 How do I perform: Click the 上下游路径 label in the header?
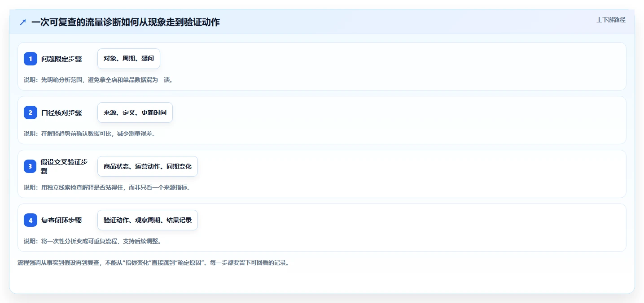pos(611,20)
